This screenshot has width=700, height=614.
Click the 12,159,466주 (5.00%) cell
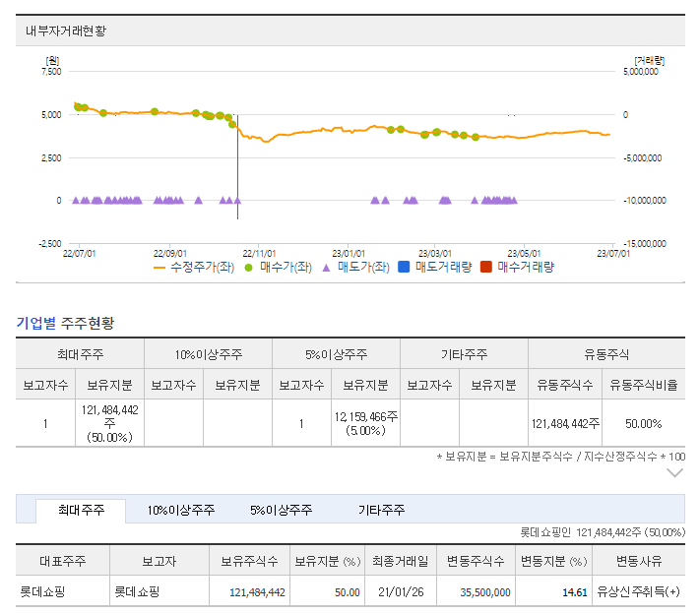pyautogui.click(x=365, y=423)
